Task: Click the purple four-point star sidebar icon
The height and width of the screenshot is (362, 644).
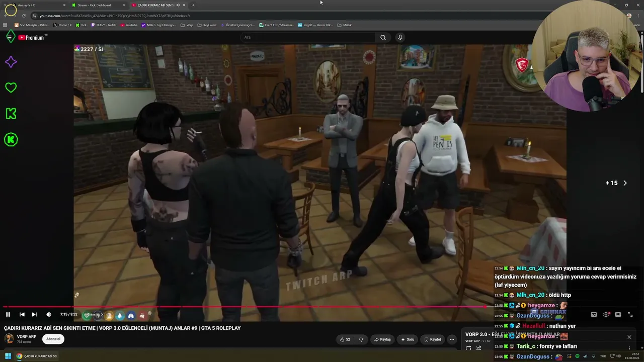Action: tap(11, 62)
